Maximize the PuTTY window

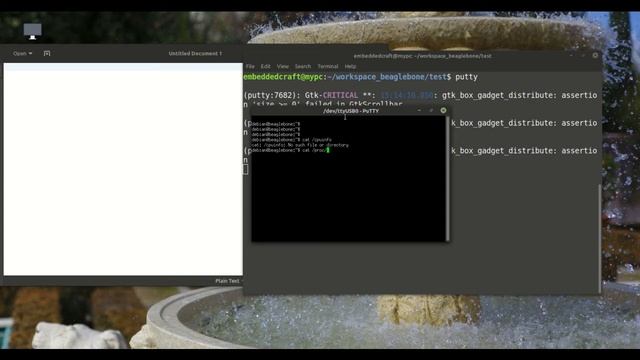point(431,110)
